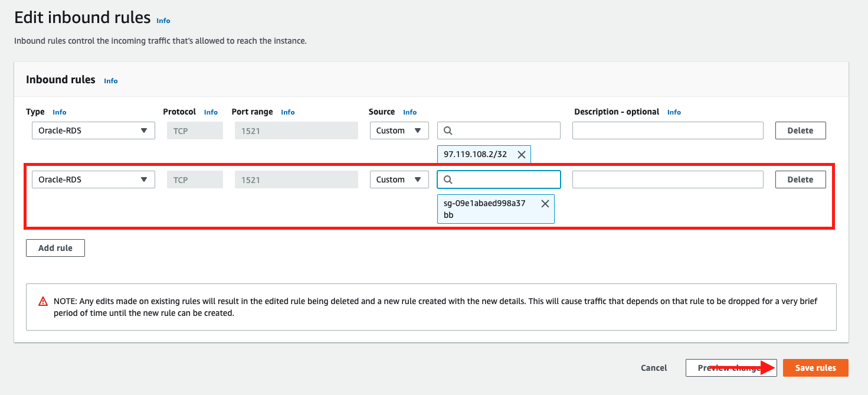Image resolution: width=868 pixels, height=395 pixels.
Task: Click Preview changes button
Action: tap(731, 368)
